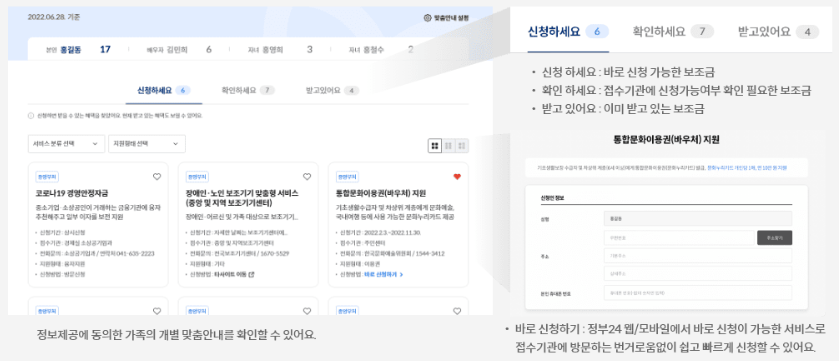
Task: Click phone number 1544-3412 on third card
Action: [430, 254]
